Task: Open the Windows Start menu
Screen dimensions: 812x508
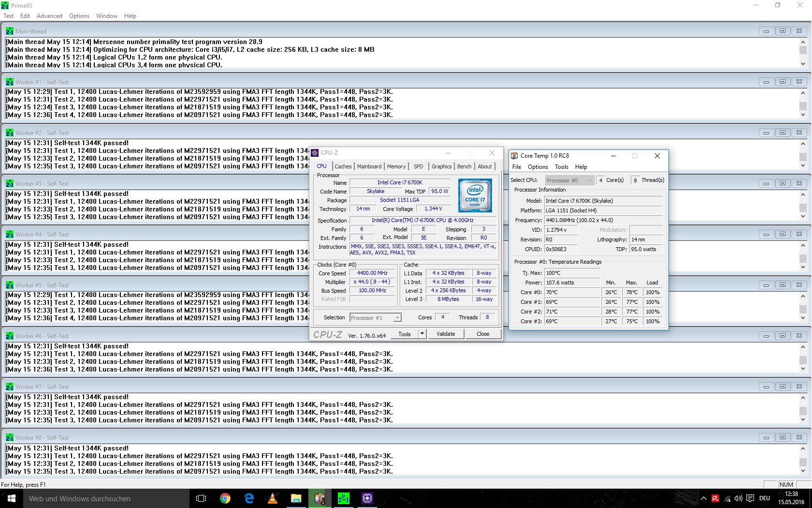Action: [x=12, y=498]
